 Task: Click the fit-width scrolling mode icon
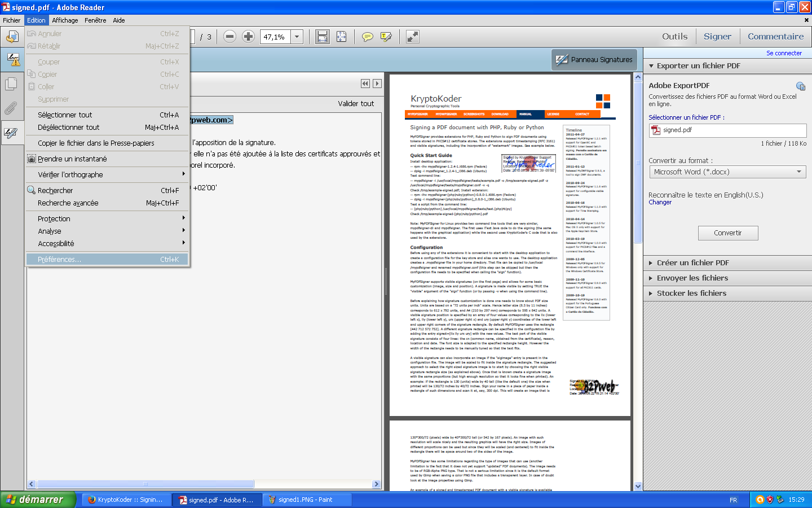click(323, 37)
